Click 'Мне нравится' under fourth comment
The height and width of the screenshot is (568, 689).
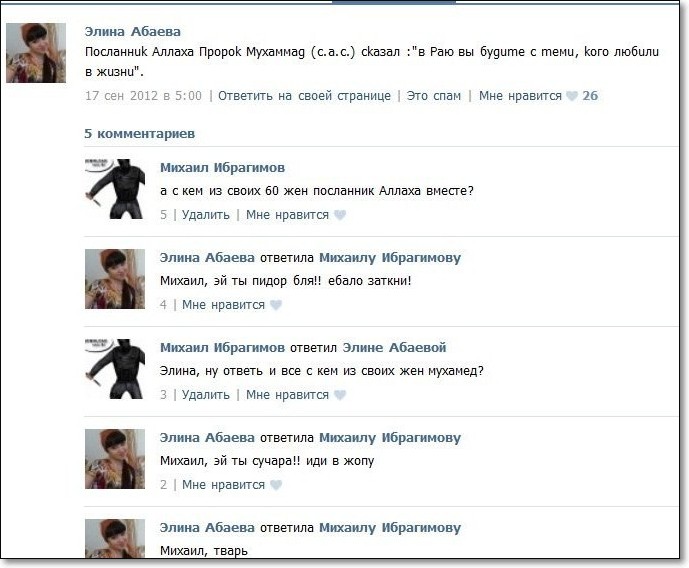223,485
